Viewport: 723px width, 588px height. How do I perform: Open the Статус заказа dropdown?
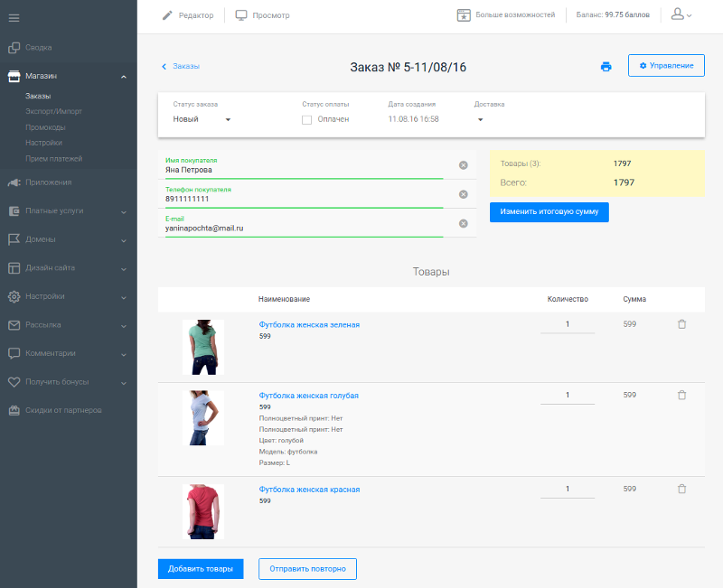202,119
